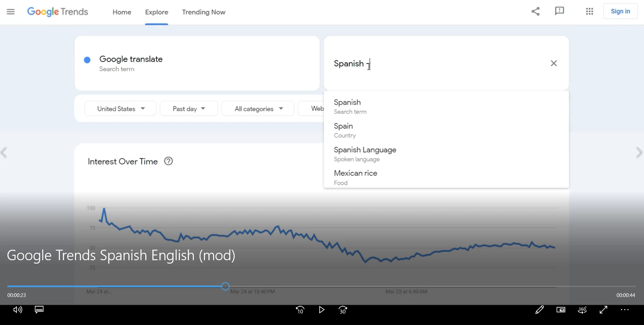Open the send feedback icon
The image size is (644, 325).
coord(560,11)
